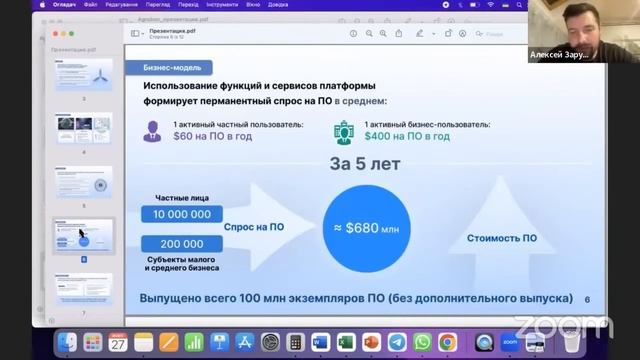Zoom out the PDF page
Image resolution: width=640 pixels, height=360 pixels.
click(369, 34)
